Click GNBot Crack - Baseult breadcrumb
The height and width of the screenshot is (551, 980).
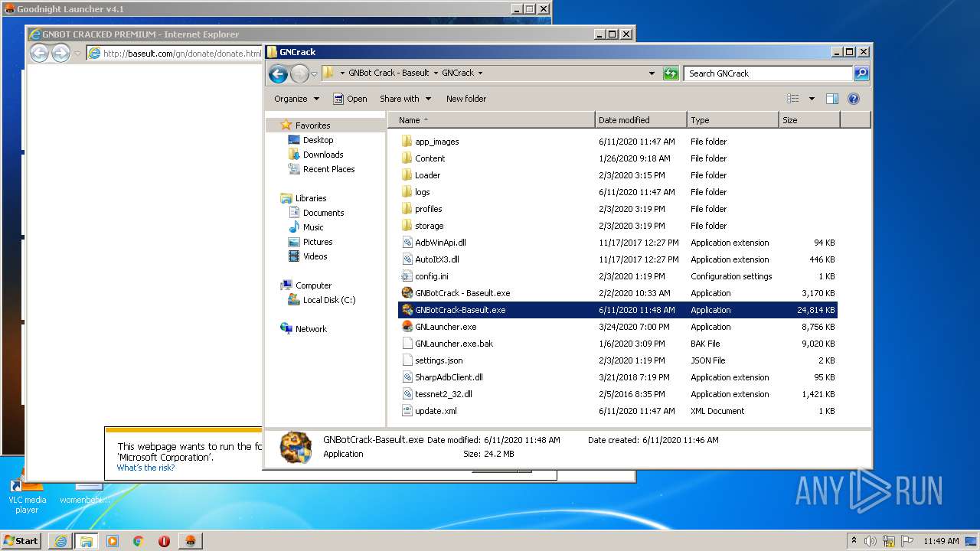[389, 73]
